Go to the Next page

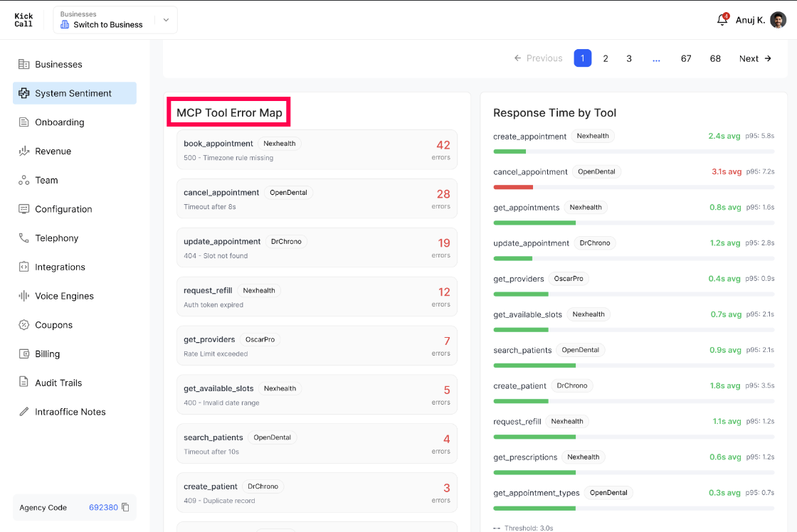[755, 58]
